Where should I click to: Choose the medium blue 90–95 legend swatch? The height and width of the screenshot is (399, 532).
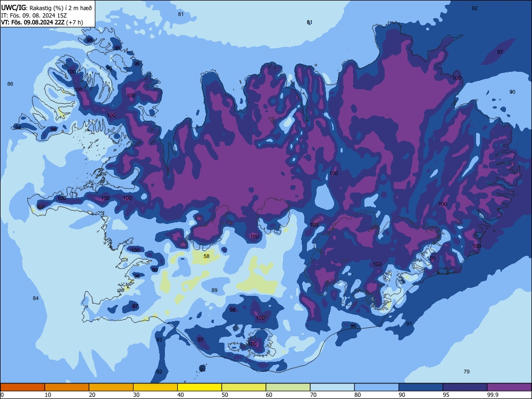(x=421, y=387)
